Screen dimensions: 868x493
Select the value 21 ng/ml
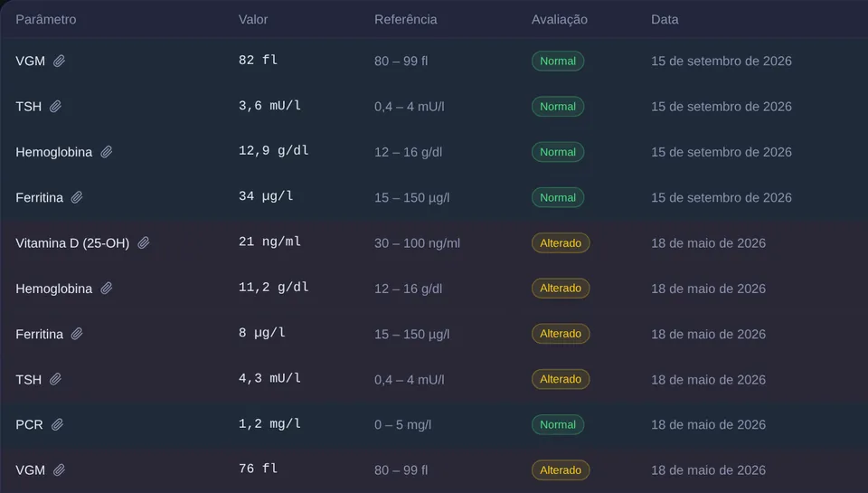pyautogui.click(x=269, y=242)
